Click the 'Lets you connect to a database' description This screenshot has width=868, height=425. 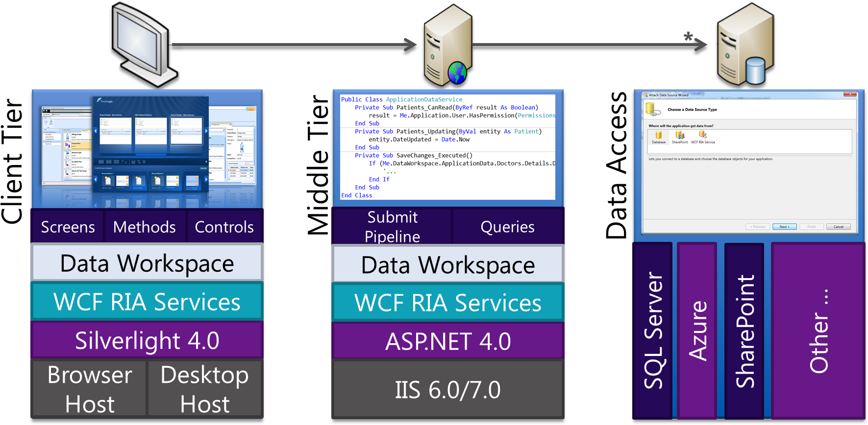(711, 159)
